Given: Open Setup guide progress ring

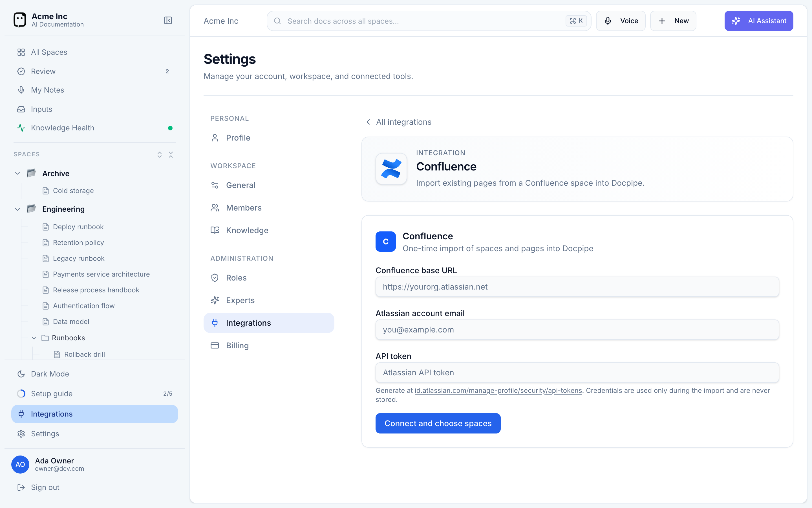Looking at the screenshot, I should pyautogui.click(x=21, y=394).
